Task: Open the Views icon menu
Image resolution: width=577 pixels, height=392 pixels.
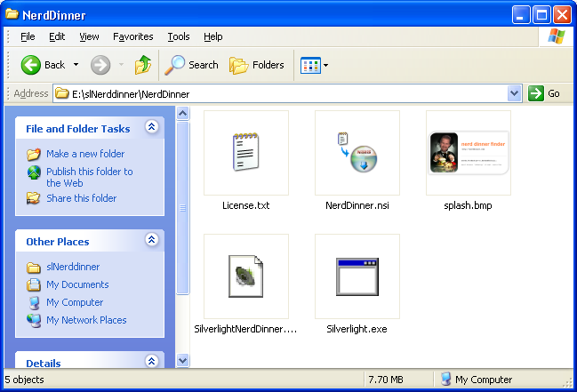Action: tap(310, 66)
